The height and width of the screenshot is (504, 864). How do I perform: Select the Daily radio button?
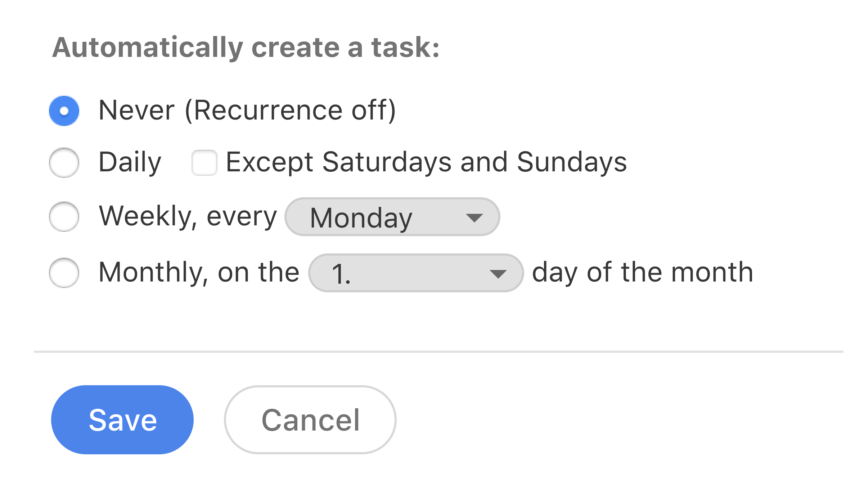tap(64, 163)
